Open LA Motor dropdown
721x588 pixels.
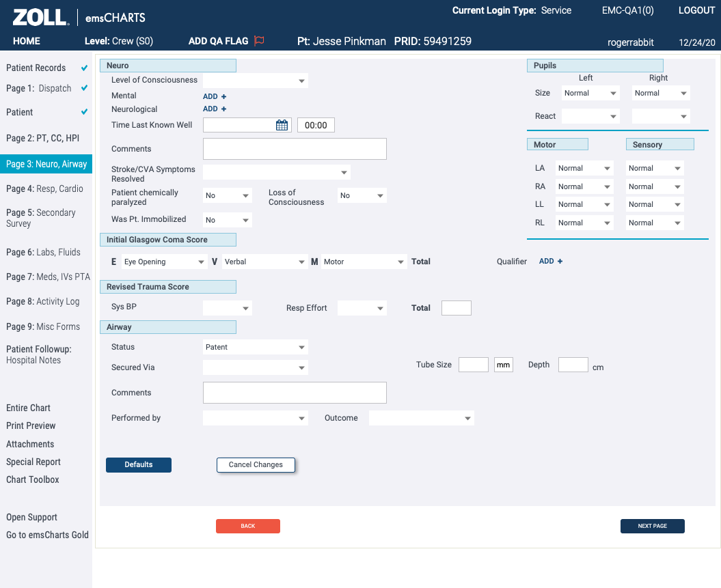click(584, 168)
